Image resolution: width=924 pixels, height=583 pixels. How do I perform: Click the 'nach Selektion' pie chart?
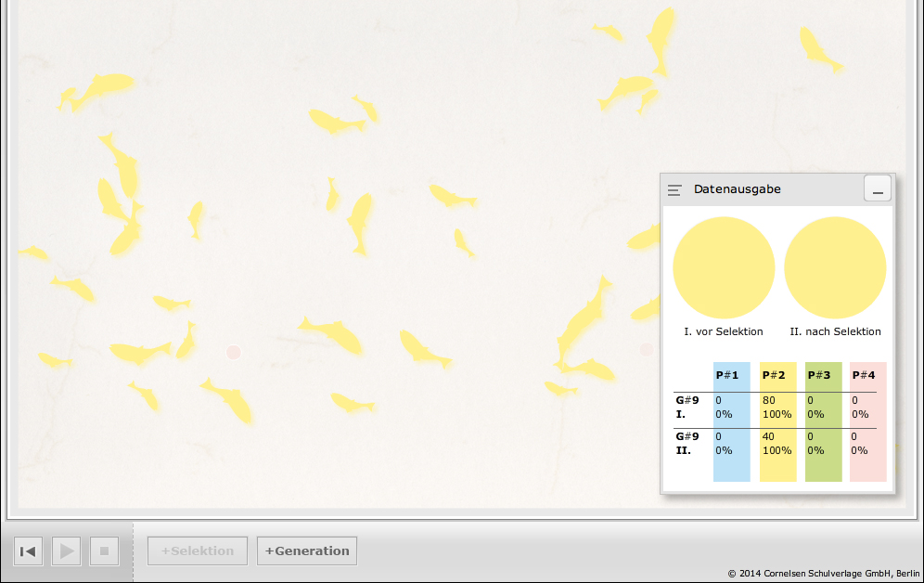pos(835,267)
